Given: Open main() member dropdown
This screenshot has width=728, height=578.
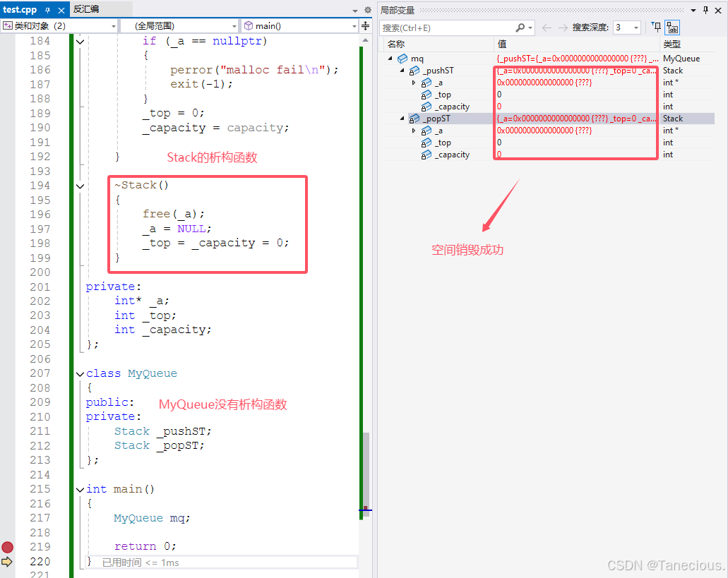Looking at the screenshot, I should (x=300, y=26).
